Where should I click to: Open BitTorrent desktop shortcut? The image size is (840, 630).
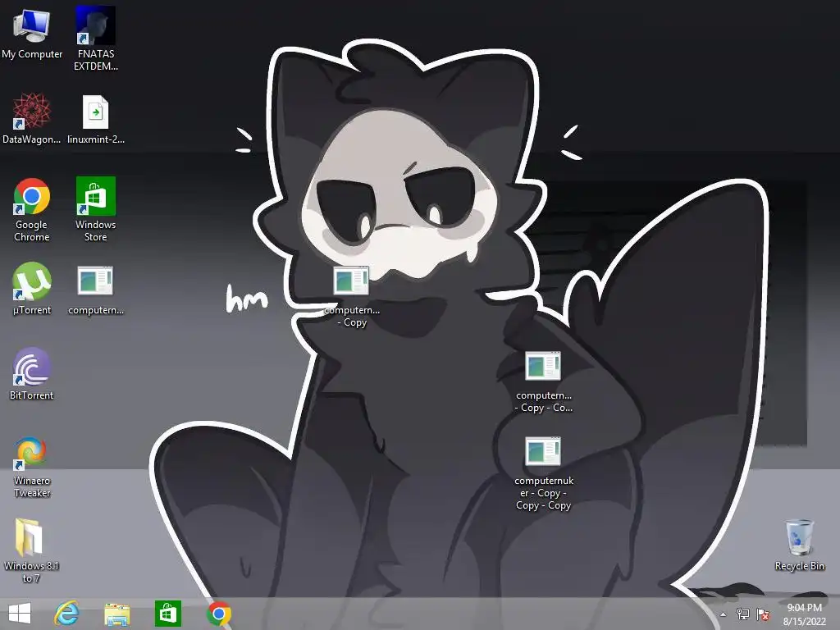tap(32, 374)
